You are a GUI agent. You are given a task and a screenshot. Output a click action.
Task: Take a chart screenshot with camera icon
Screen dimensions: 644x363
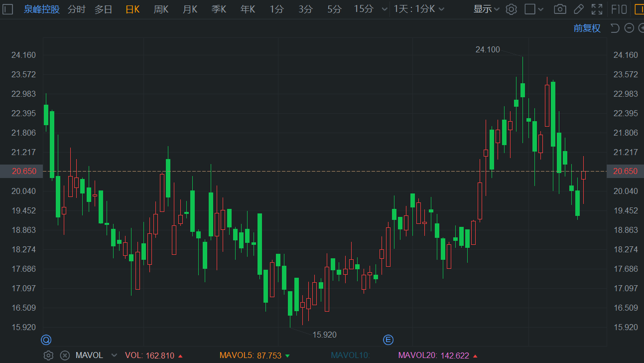[x=560, y=9]
